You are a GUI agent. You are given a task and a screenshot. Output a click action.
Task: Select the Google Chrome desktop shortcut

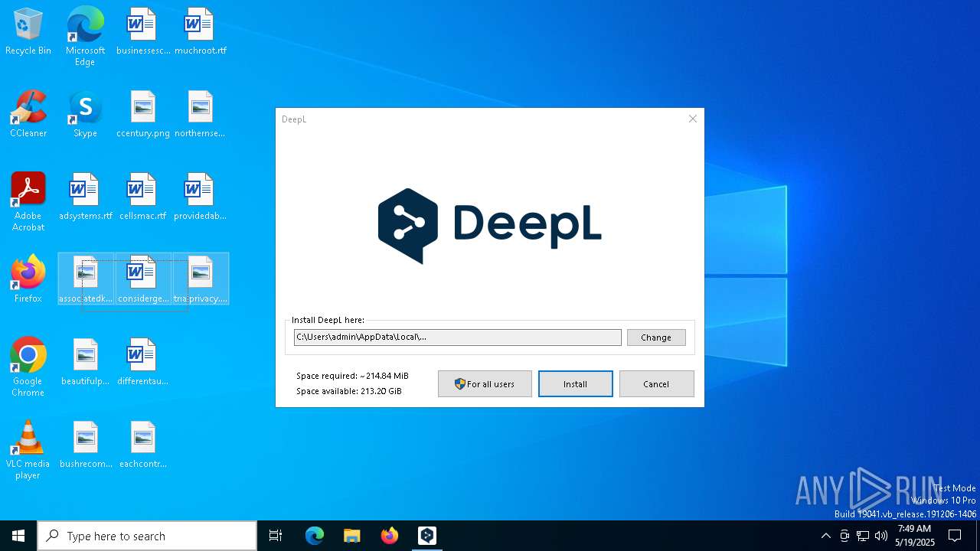pyautogui.click(x=28, y=367)
